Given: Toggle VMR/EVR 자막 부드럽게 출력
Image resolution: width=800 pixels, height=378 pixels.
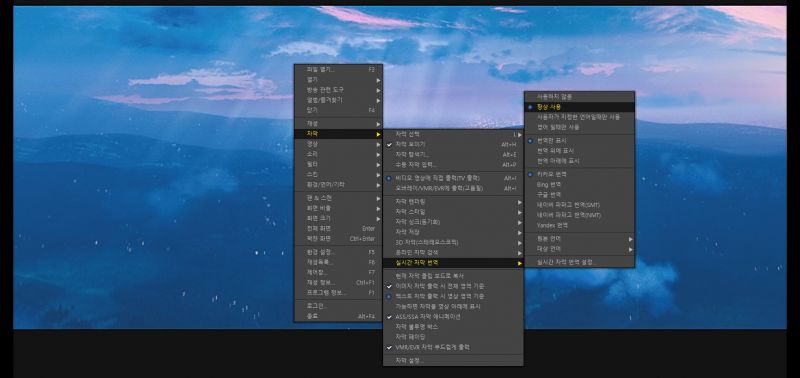Looking at the screenshot, I should tap(453, 347).
